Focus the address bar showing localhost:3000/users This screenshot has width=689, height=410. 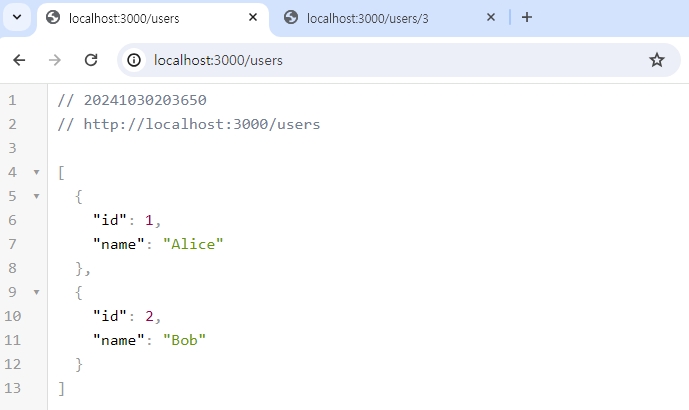point(398,60)
